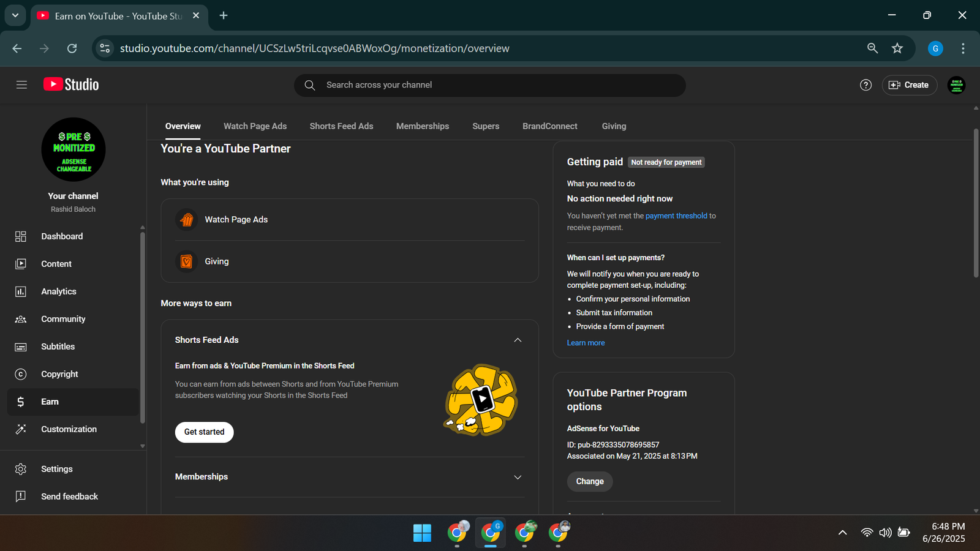Click the Customization wand icon
Viewport: 980px width, 551px height.
tap(21, 429)
